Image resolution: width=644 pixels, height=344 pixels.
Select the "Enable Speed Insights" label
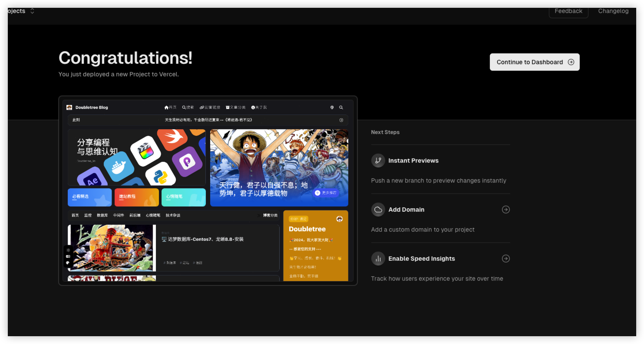click(x=422, y=259)
